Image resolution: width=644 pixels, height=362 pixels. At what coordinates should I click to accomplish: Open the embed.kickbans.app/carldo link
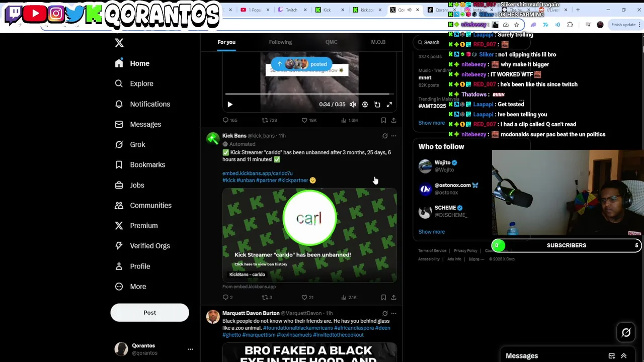click(x=257, y=173)
